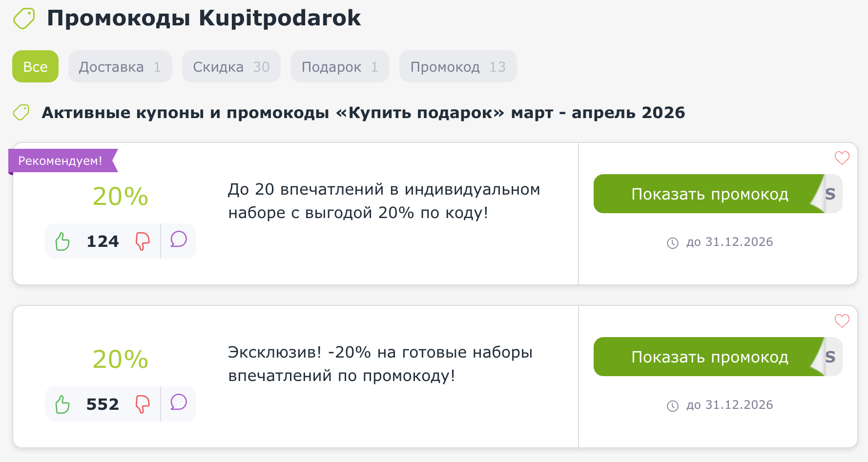Favorite the second coupon with the heart icon
The image size is (868, 462).
[x=841, y=321]
